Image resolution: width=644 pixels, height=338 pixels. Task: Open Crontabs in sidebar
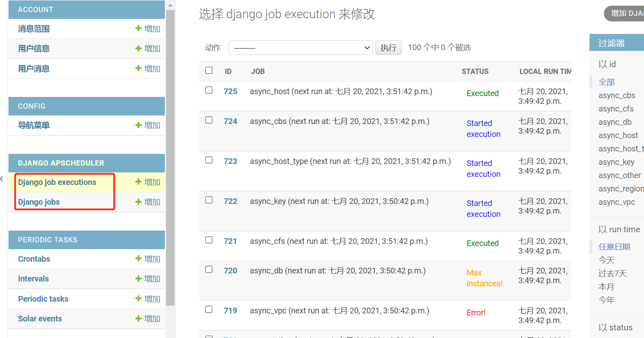click(34, 259)
